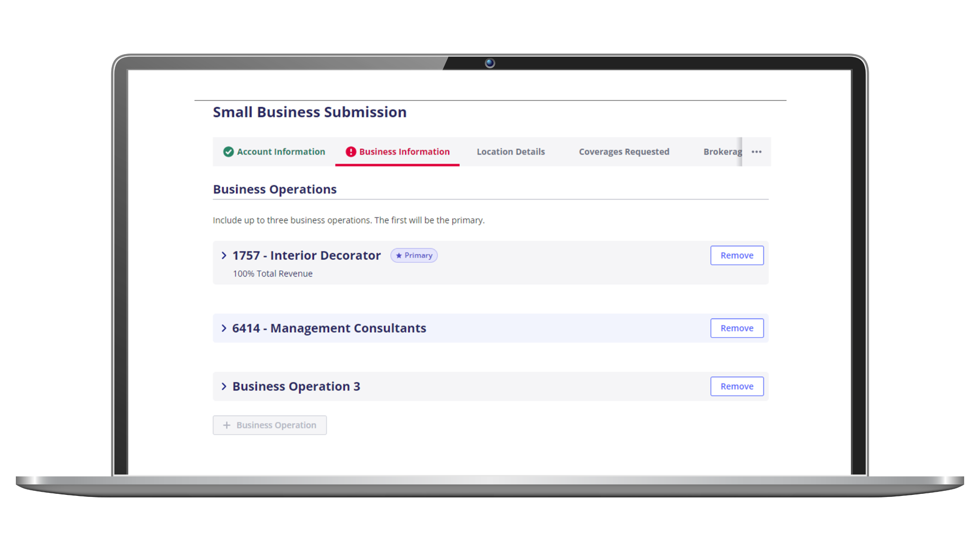This screenshot has width=980, height=551.
Task: Click the Primary badge label
Action: pos(418,256)
